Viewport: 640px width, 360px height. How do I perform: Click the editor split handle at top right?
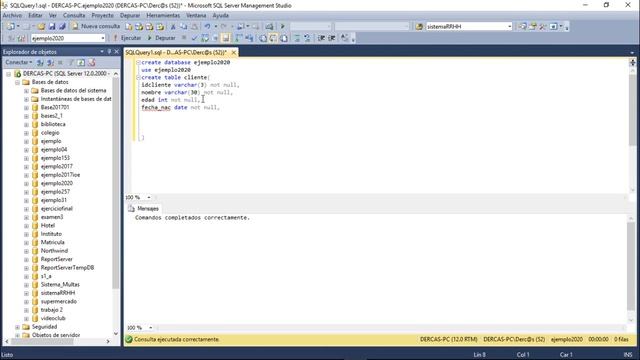(x=632, y=62)
